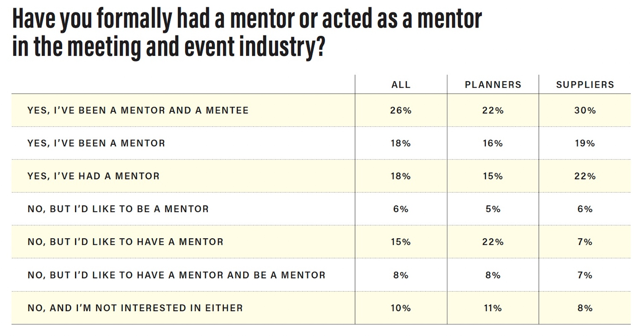The width and height of the screenshot is (644, 336).
Task: Select the 26% cell in the ALL column
Action: pyautogui.click(x=401, y=110)
